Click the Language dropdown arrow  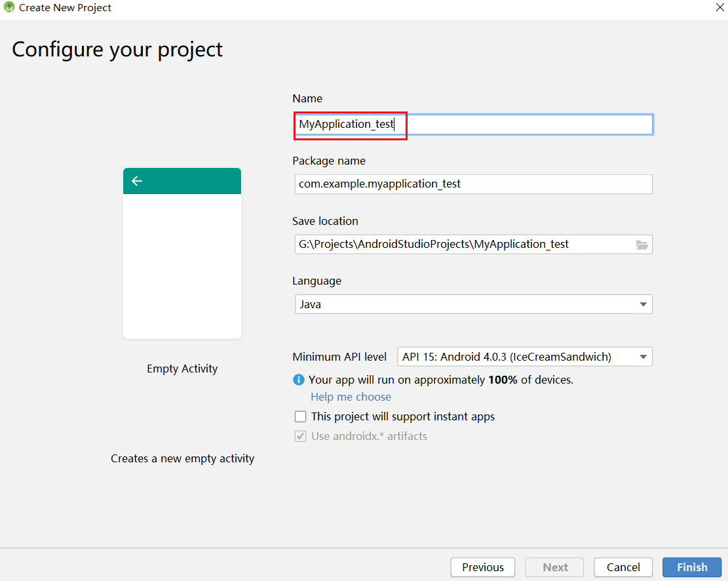[643, 304]
